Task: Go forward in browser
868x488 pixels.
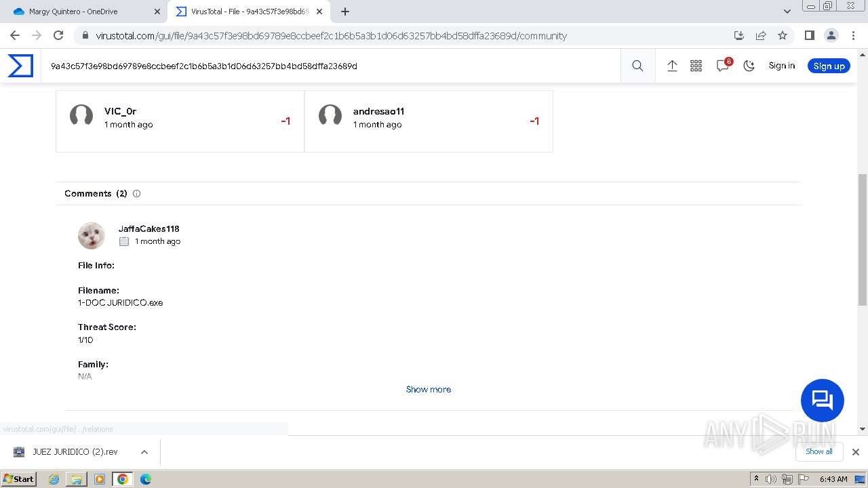Action: [x=37, y=35]
